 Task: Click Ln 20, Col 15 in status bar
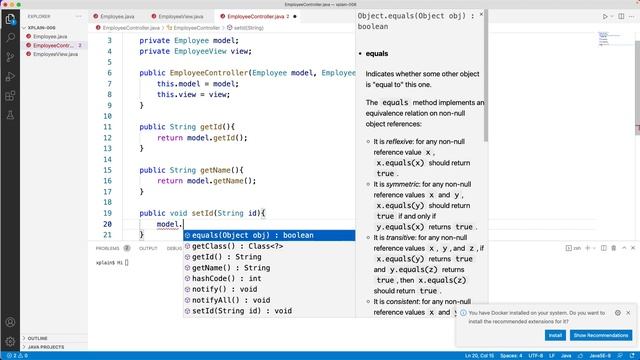pos(480,356)
